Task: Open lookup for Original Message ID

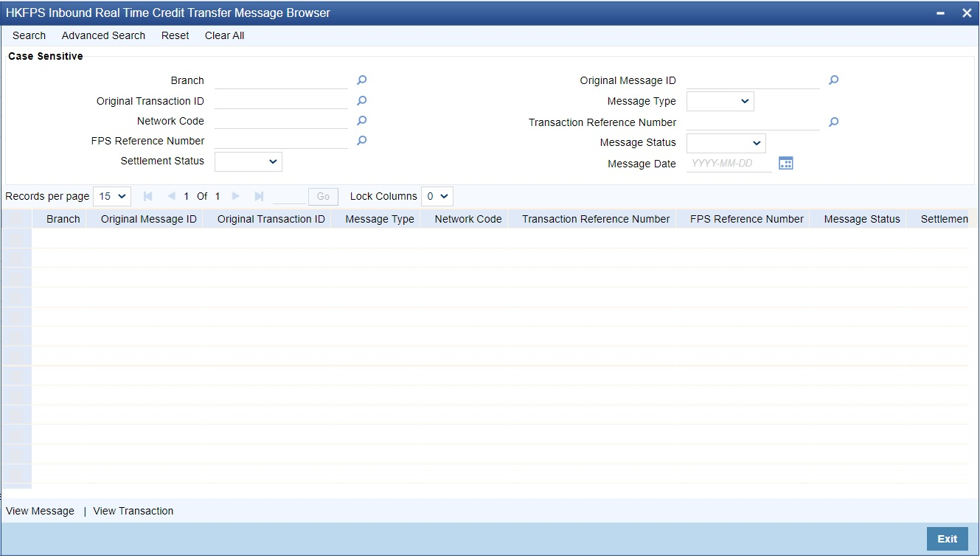Action: coord(833,80)
